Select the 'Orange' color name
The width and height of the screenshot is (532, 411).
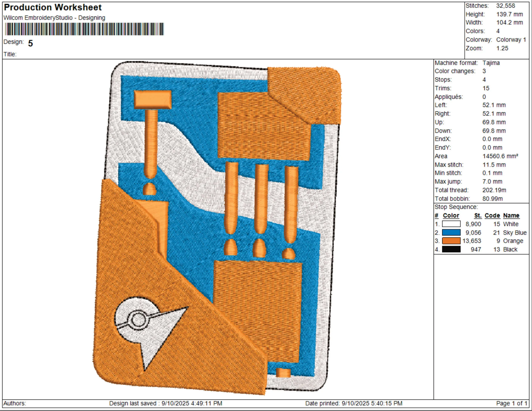point(513,241)
